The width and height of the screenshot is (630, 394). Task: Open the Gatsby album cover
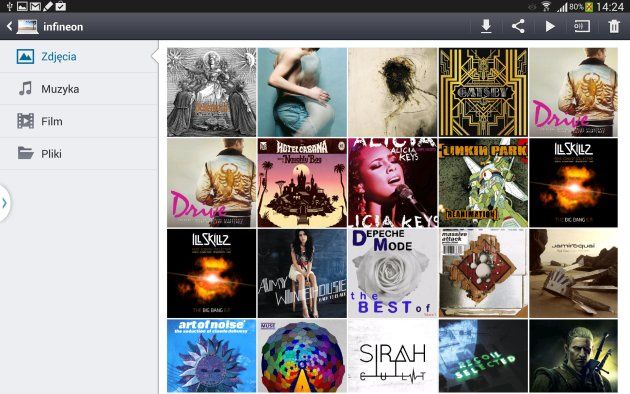tap(483, 92)
